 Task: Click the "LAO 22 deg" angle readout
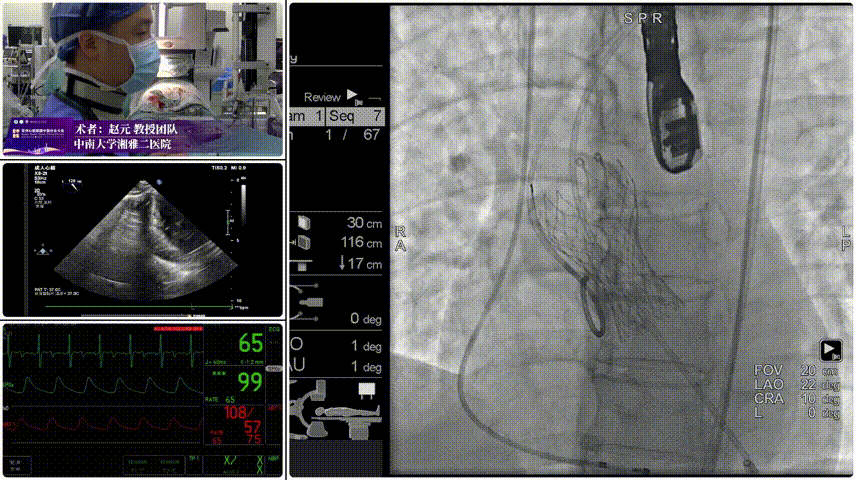click(x=796, y=384)
